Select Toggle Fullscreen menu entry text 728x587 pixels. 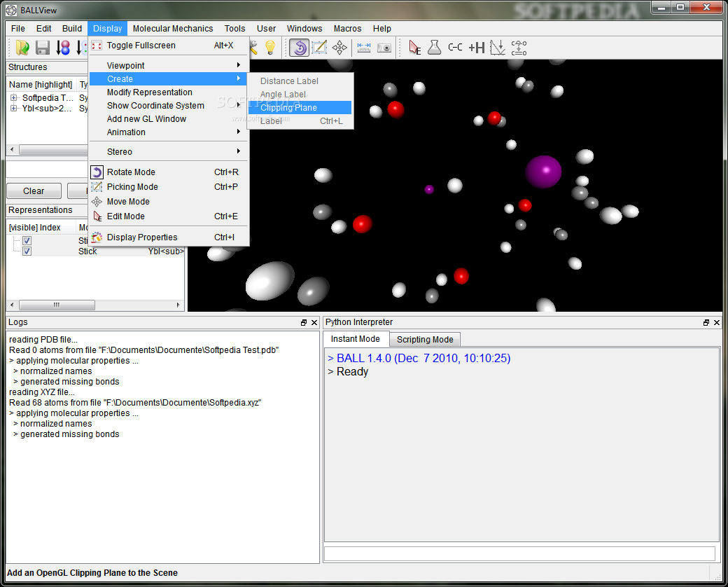click(x=141, y=46)
